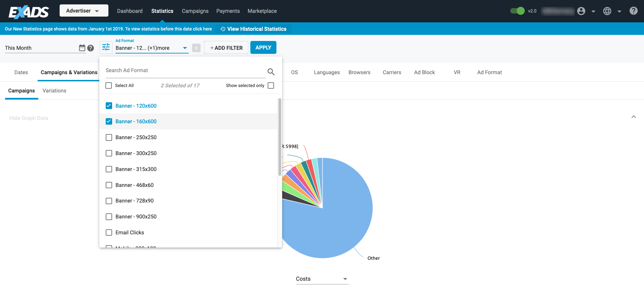Viewport: 644px width, 298px height.
Task: Enable Show selected only checkbox
Action: click(271, 86)
